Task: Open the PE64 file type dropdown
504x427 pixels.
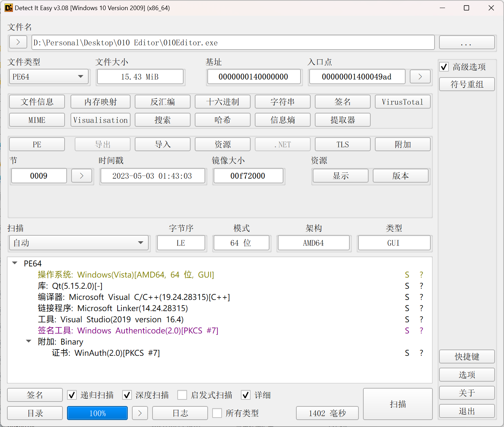Action: click(49, 76)
